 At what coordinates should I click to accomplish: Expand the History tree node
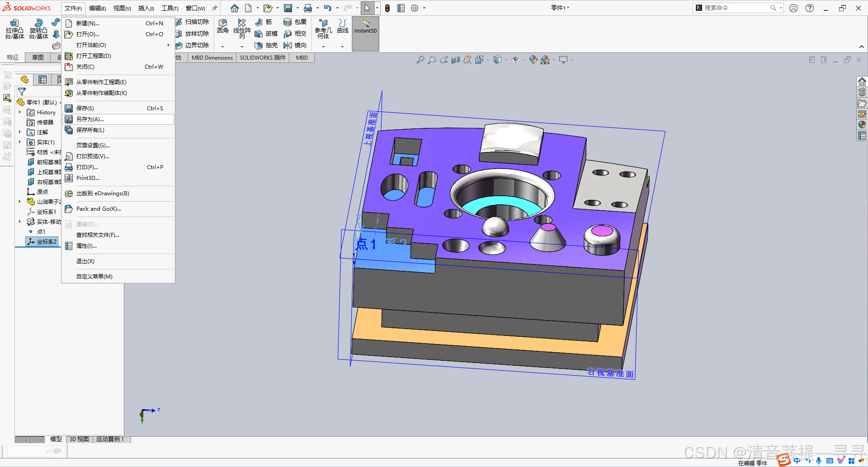point(20,112)
